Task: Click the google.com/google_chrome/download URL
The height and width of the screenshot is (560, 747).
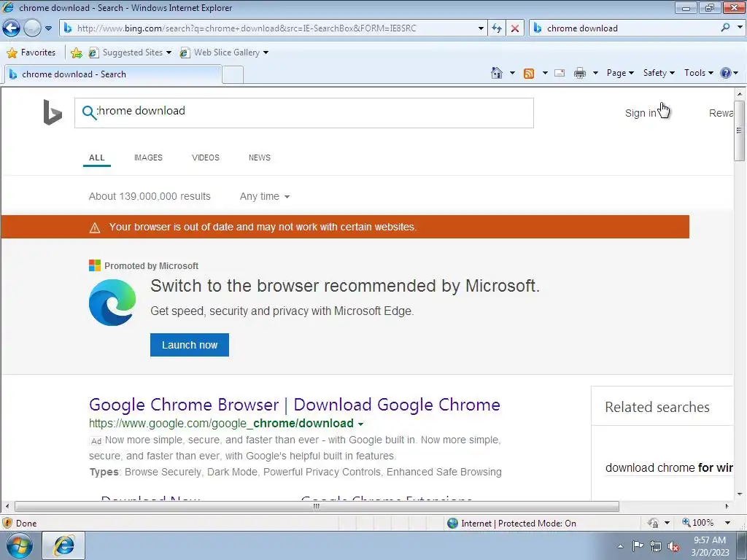Action: click(221, 424)
